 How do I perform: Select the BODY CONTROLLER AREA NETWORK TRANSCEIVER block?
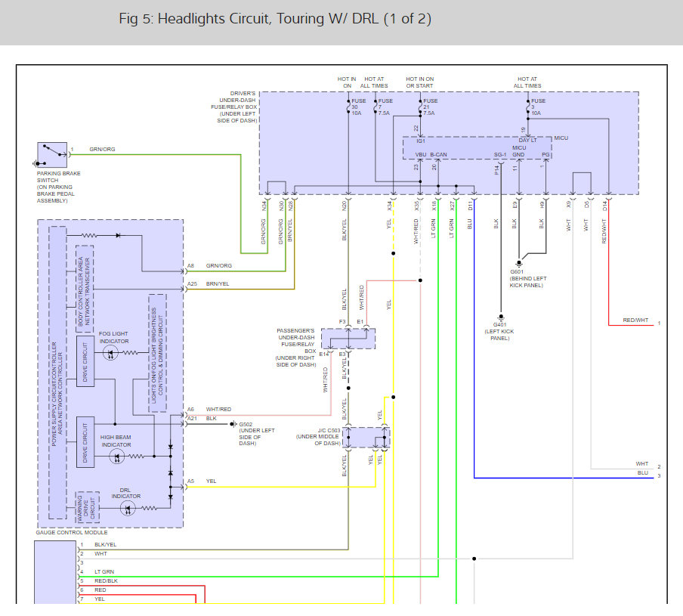(85, 289)
